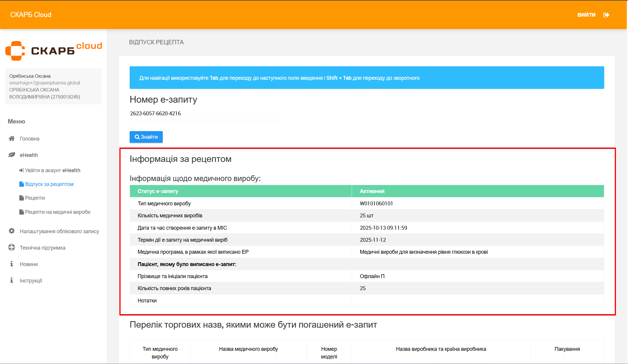Click the e-request number input field

(204, 114)
